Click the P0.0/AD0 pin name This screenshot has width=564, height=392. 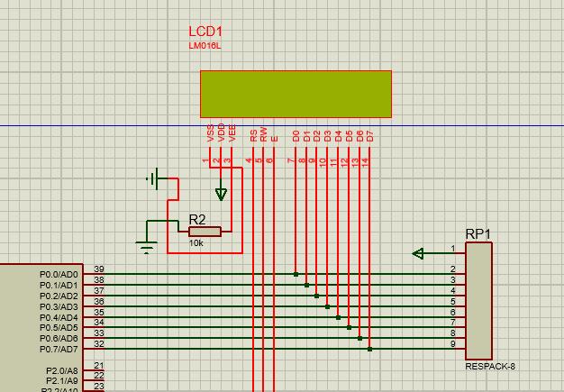click(59, 275)
